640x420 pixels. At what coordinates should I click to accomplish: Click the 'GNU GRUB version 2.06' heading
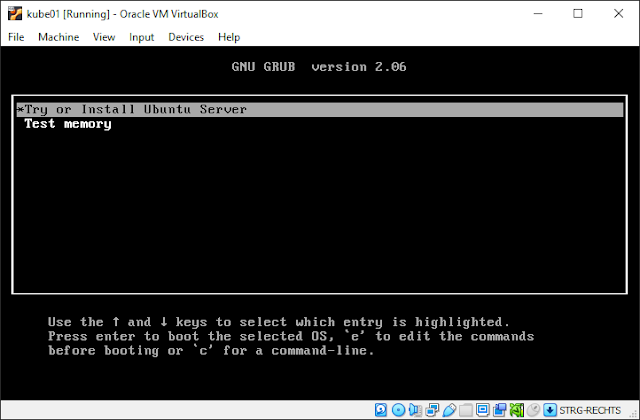(319, 67)
